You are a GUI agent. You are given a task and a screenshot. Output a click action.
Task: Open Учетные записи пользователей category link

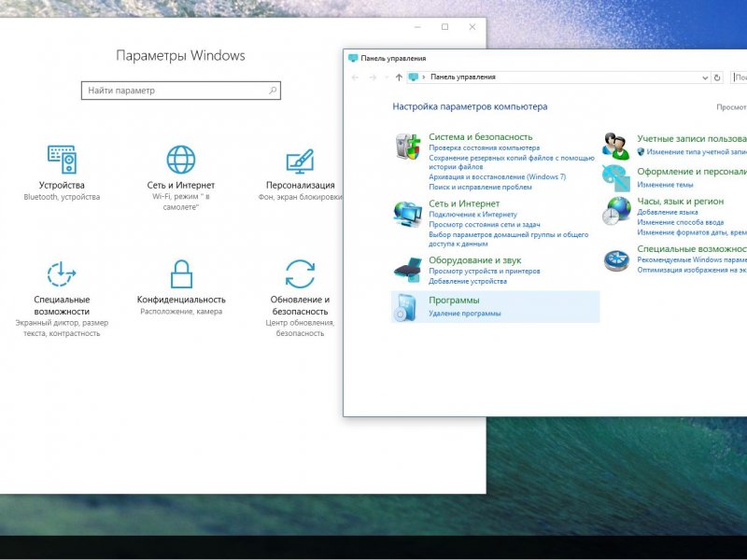692,139
